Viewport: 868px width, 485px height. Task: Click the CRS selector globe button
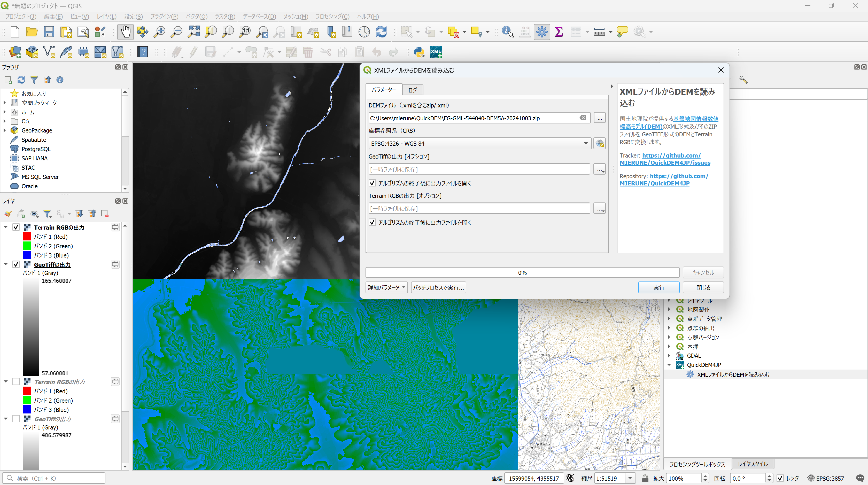pos(599,144)
